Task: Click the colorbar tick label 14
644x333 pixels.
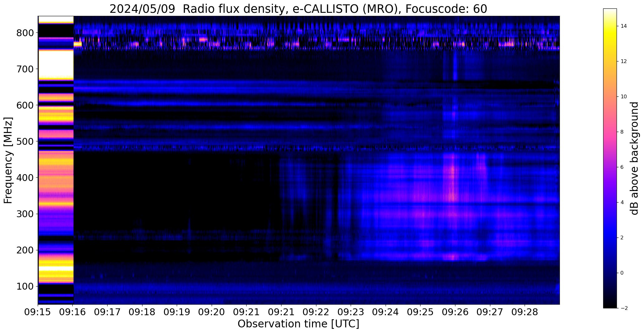Action: pyautogui.click(x=624, y=26)
